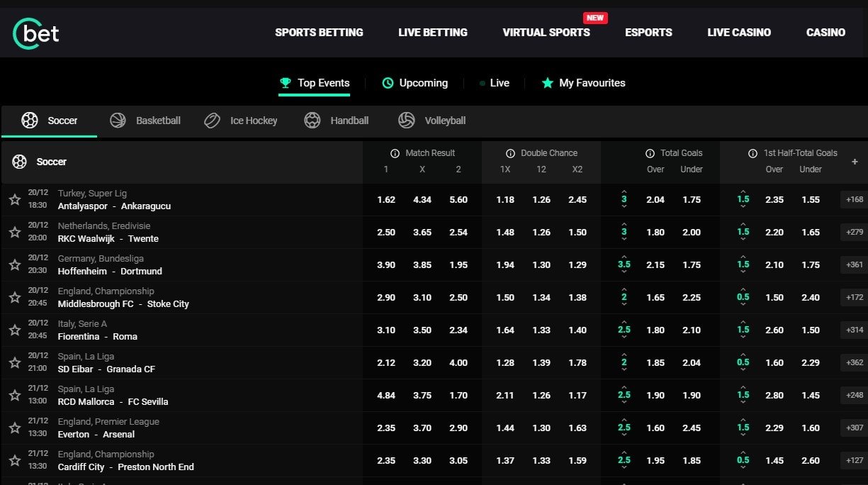Bet on draw at 4.34 for Antalyaspor - Ankaragucu
This screenshot has width=868, height=485.
click(422, 200)
